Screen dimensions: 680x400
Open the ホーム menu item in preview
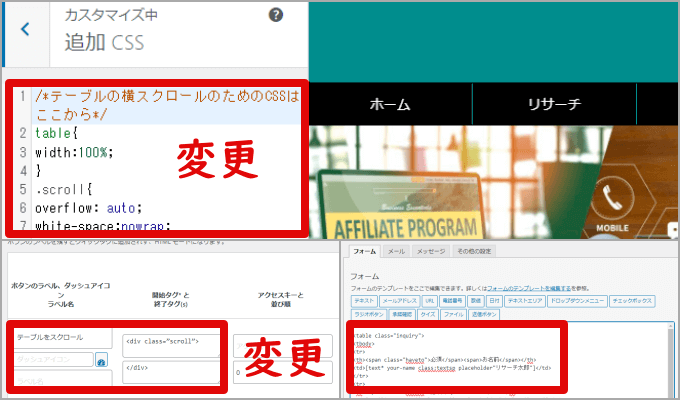pos(390,104)
